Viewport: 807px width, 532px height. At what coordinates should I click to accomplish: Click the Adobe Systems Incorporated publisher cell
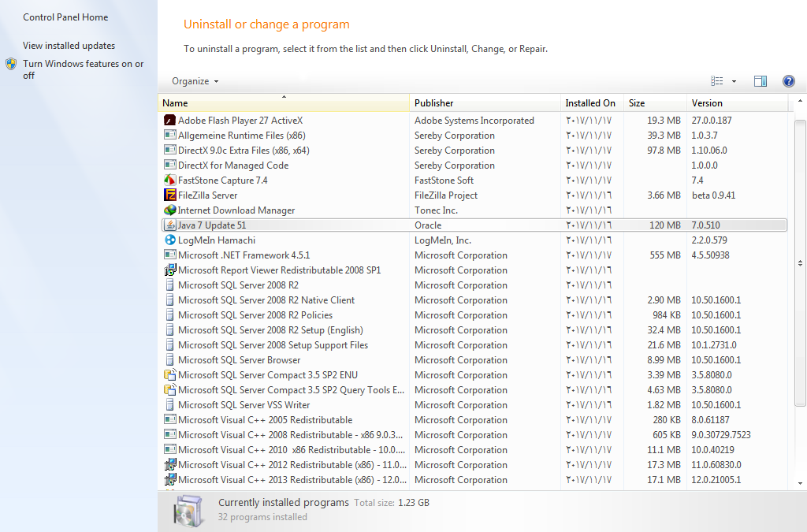pyautogui.click(x=474, y=121)
